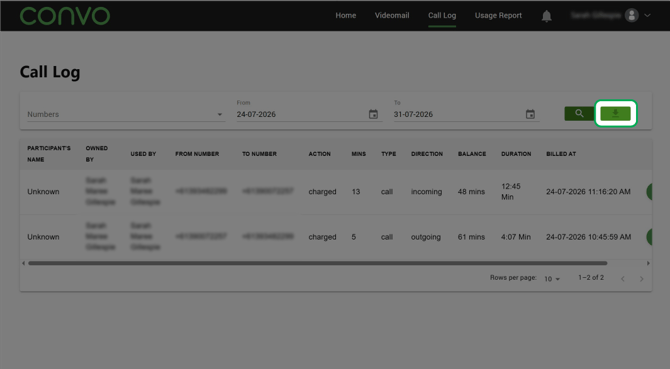Click the horizontal table scrollbar
Screen dimensions: 670x369
tap(317, 263)
